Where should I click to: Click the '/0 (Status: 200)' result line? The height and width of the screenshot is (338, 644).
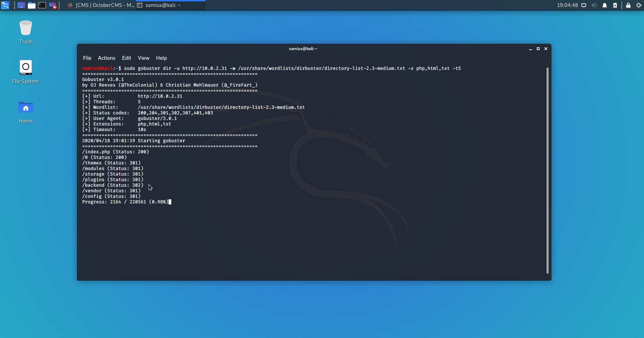point(104,158)
